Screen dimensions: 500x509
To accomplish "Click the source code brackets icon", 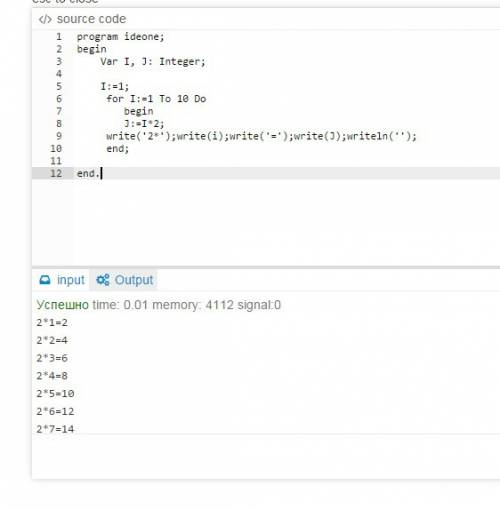I will (x=45, y=19).
